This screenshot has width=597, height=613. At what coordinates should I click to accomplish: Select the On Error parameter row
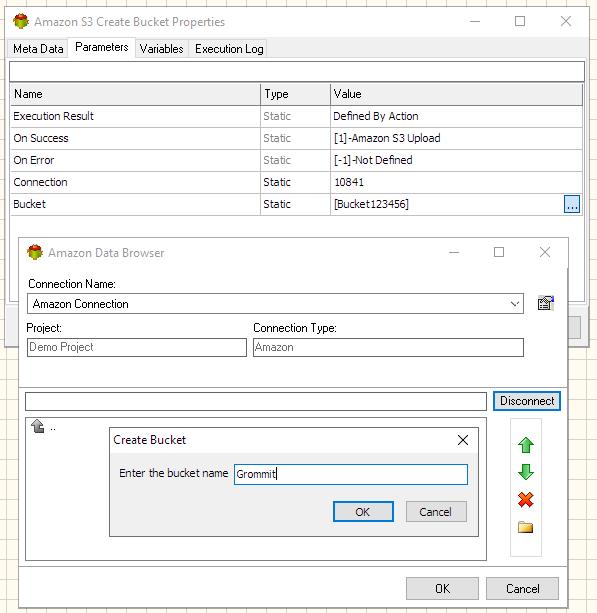pyautogui.click(x=296, y=160)
